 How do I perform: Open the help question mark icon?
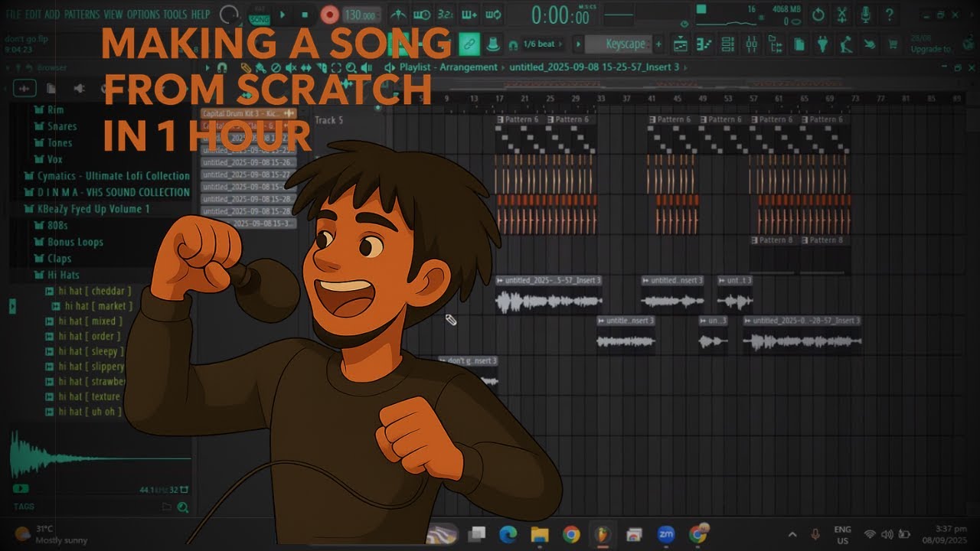coord(889,15)
